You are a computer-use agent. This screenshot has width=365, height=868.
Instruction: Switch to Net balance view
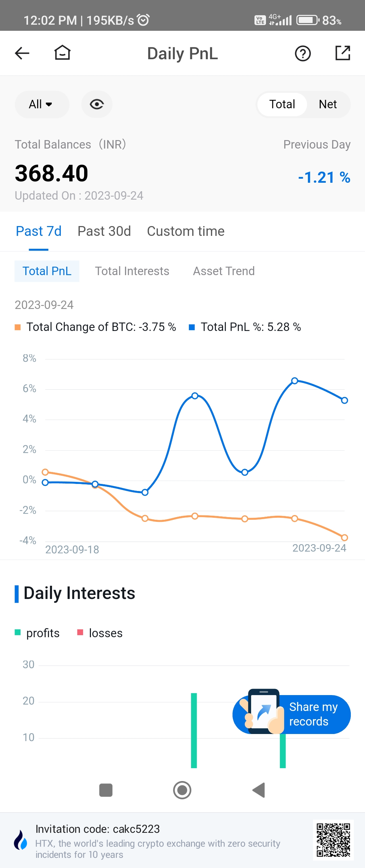coord(327,104)
